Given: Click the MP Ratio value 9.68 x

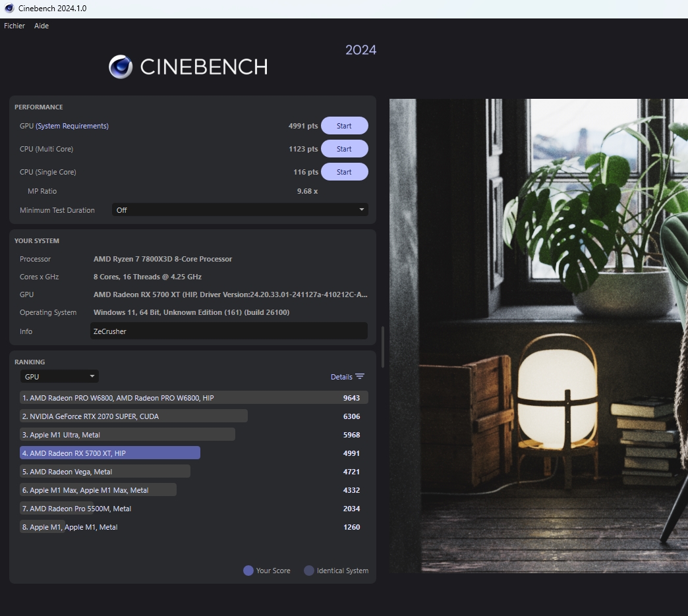Looking at the screenshot, I should coord(307,191).
